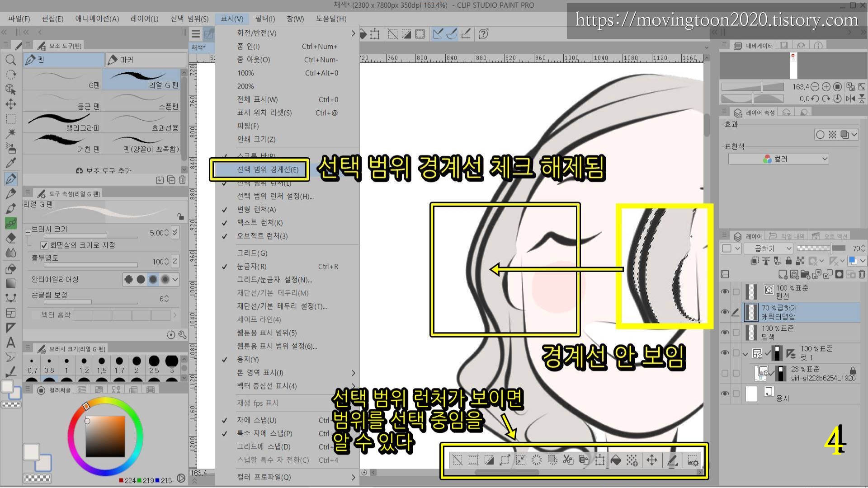Select the Eraser tool

pos(11,238)
